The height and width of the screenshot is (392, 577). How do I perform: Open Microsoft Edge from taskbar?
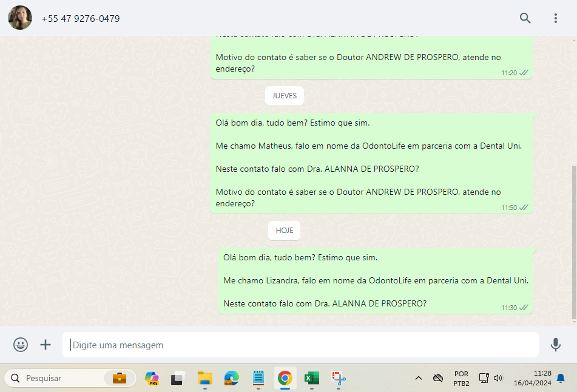click(x=231, y=378)
